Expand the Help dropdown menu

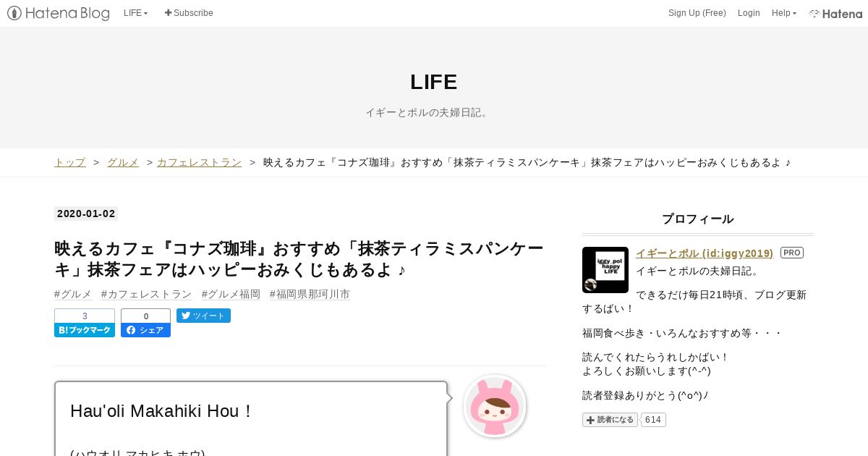[x=784, y=13]
